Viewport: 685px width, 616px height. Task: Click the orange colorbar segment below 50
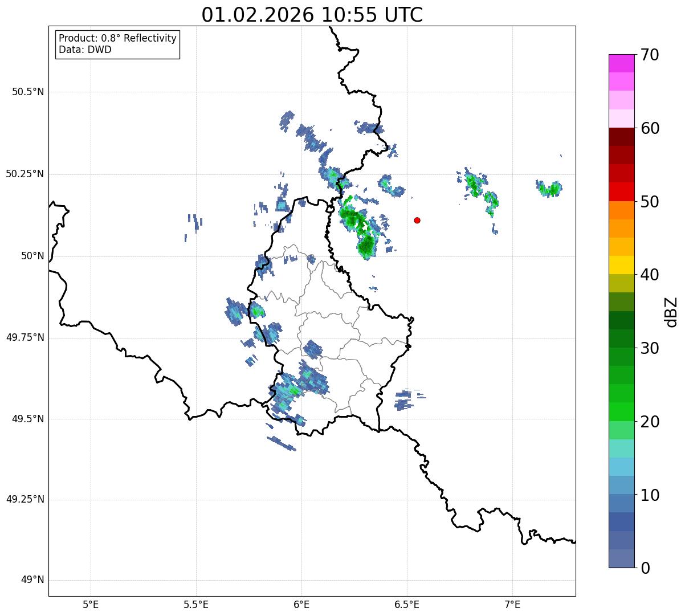click(621, 210)
